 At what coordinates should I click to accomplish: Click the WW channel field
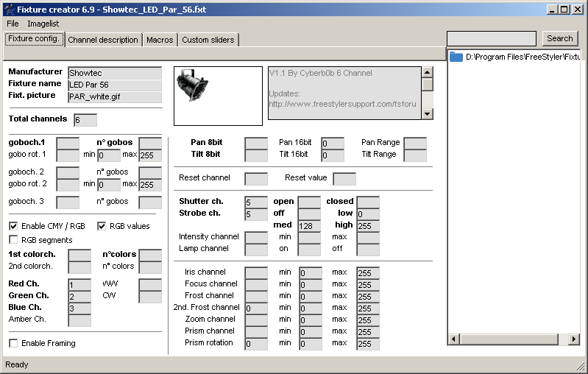click(x=150, y=285)
